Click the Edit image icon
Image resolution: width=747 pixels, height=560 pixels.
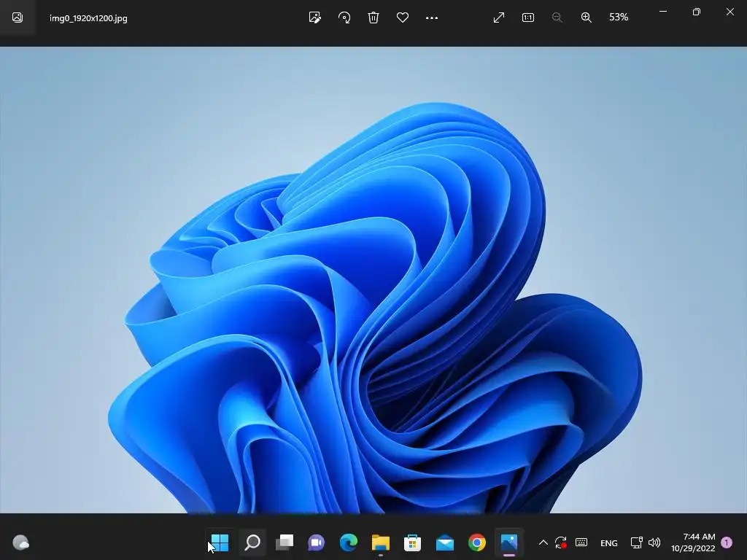[315, 17]
